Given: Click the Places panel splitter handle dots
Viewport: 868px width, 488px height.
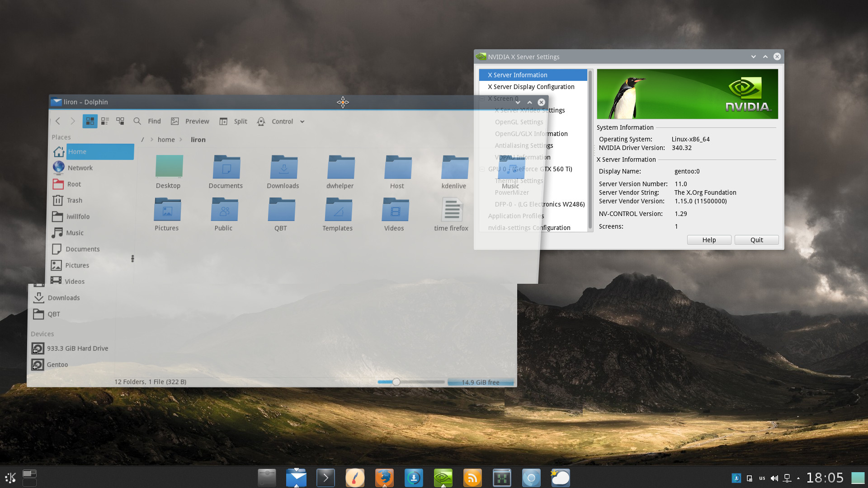Looking at the screenshot, I should point(132,259).
